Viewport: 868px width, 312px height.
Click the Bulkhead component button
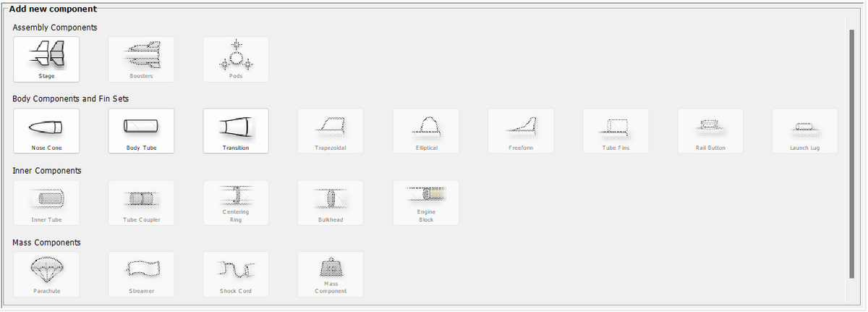pos(331,203)
